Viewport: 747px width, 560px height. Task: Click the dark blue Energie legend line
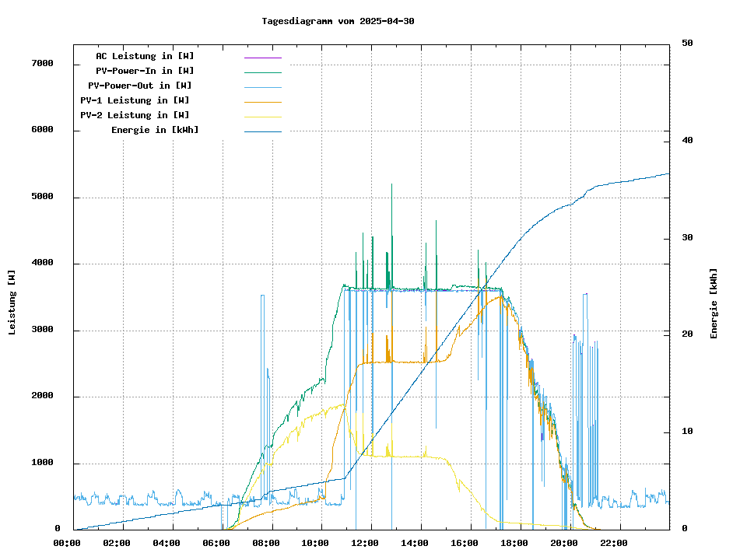[262, 131]
